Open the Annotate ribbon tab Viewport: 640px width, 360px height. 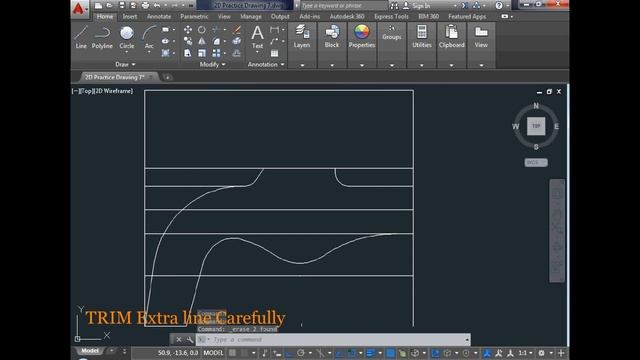point(159,17)
